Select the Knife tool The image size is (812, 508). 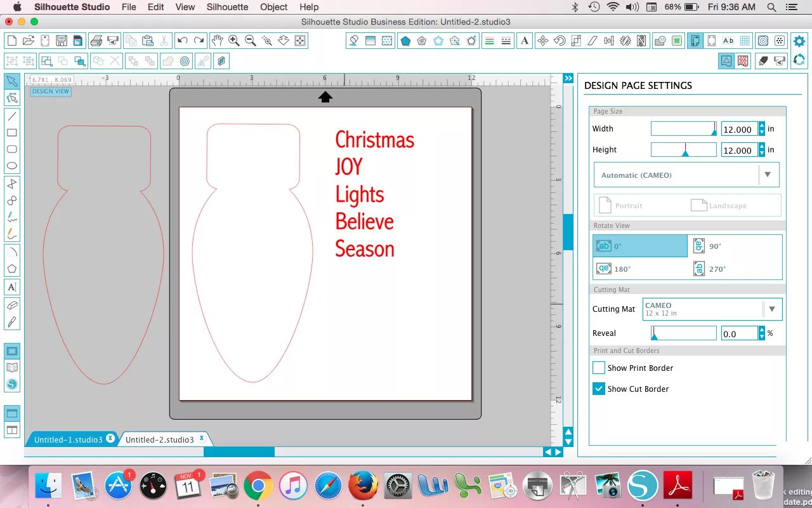[x=11, y=322]
